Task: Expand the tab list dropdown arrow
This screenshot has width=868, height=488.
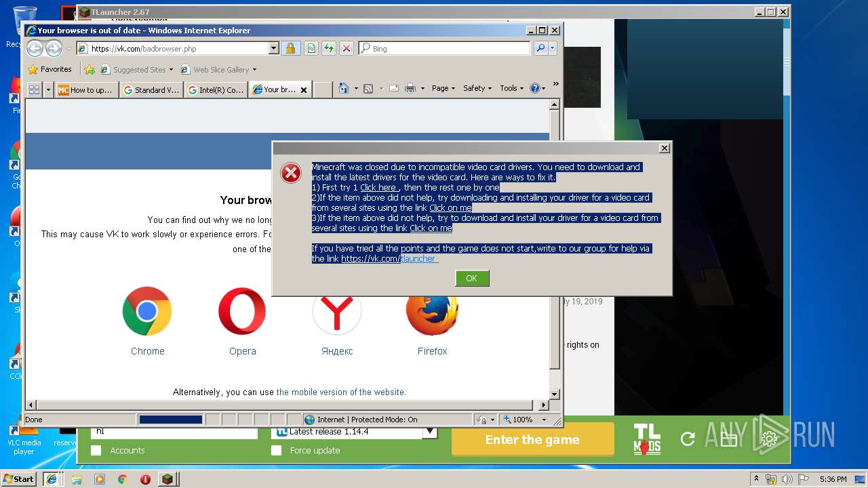Action: [48, 89]
